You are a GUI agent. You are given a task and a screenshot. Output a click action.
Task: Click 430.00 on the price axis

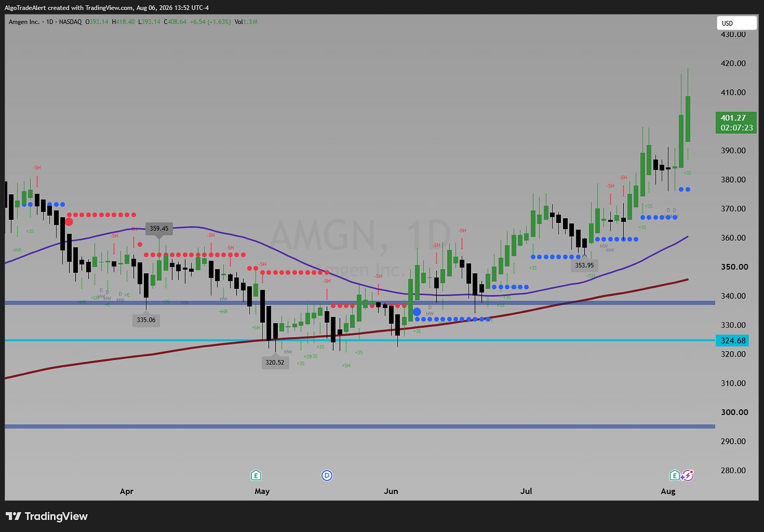733,34
